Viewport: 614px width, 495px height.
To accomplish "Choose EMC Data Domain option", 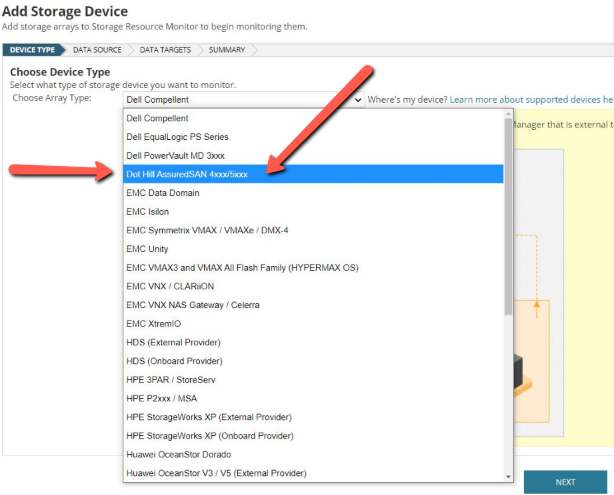I will click(x=313, y=193).
